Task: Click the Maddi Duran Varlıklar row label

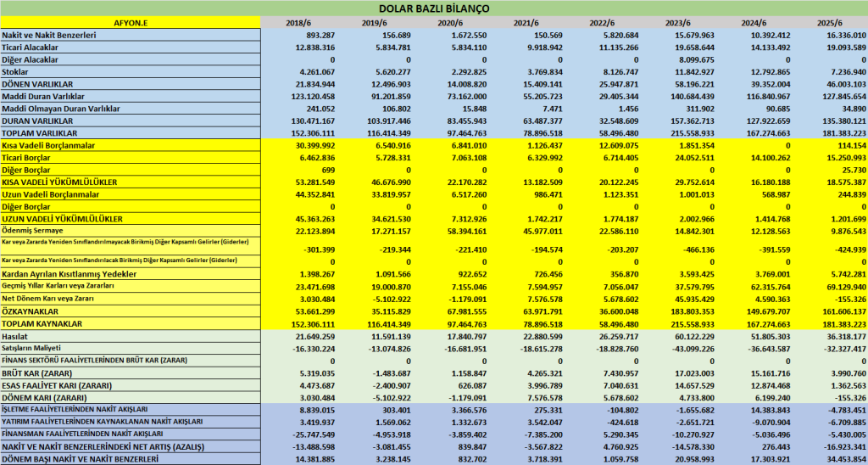Action: [43, 96]
